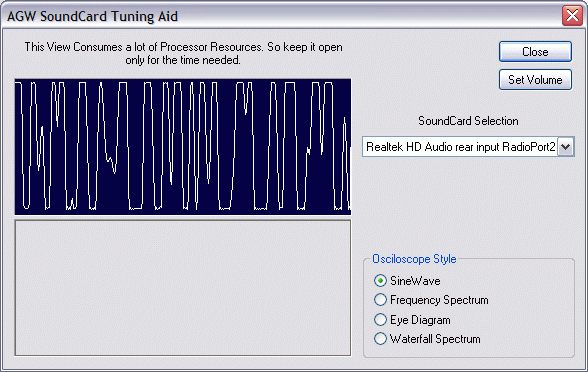Click the SineWave label text
The width and height of the screenshot is (588, 372).
pyautogui.click(x=415, y=281)
